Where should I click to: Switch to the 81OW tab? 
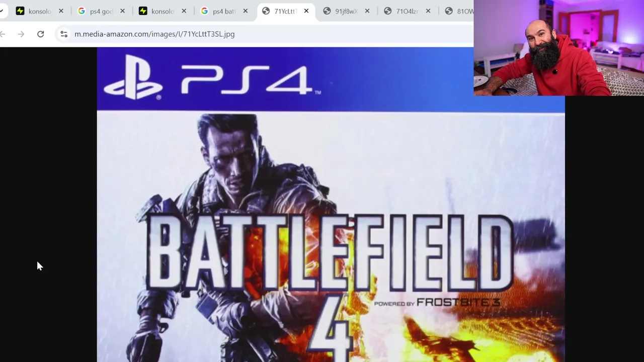click(459, 11)
